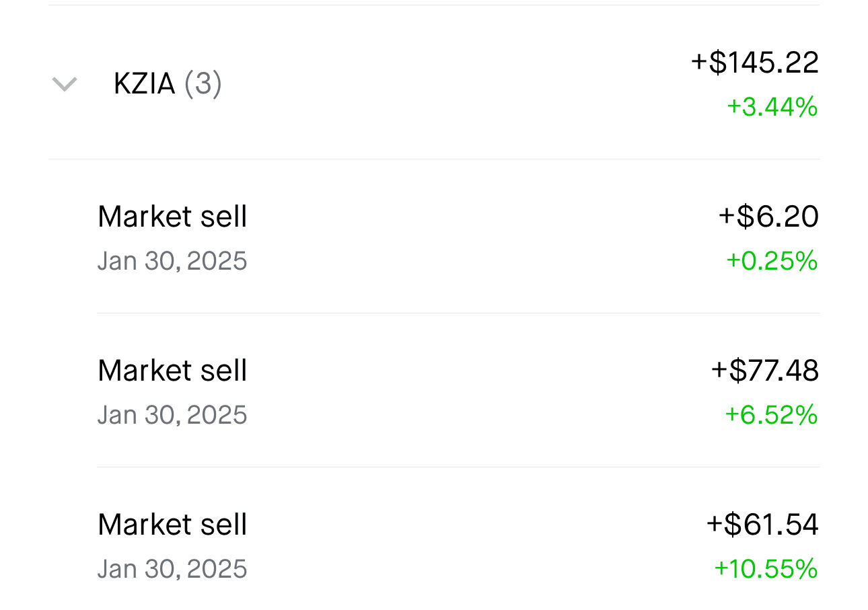Open the Market sell with +$6.20 gain

pyautogui.click(x=172, y=217)
